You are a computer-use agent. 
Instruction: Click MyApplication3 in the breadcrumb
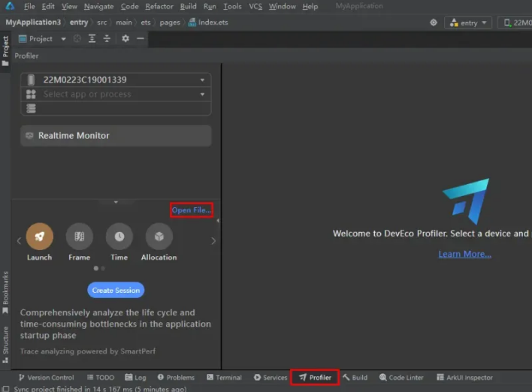[x=33, y=23]
